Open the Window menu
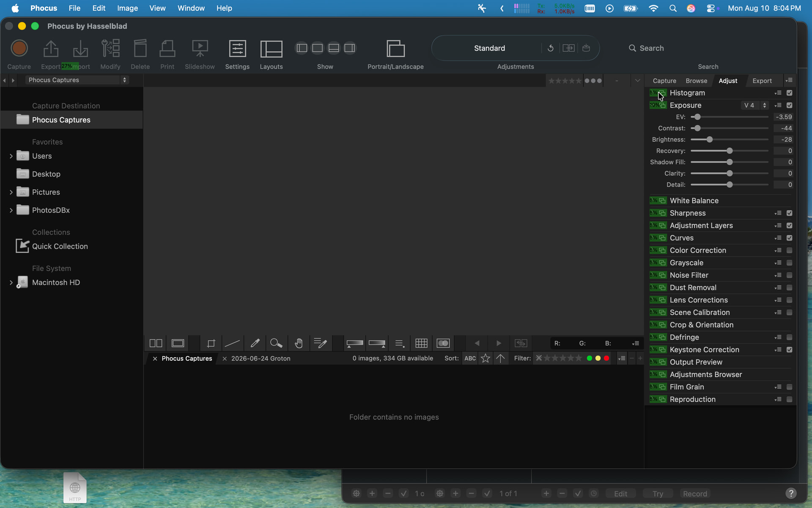 tap(191, 8)
